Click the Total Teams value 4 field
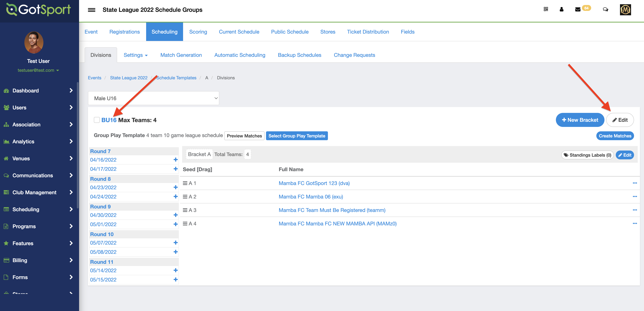The image size is (644, 311). tap(247, 154)
